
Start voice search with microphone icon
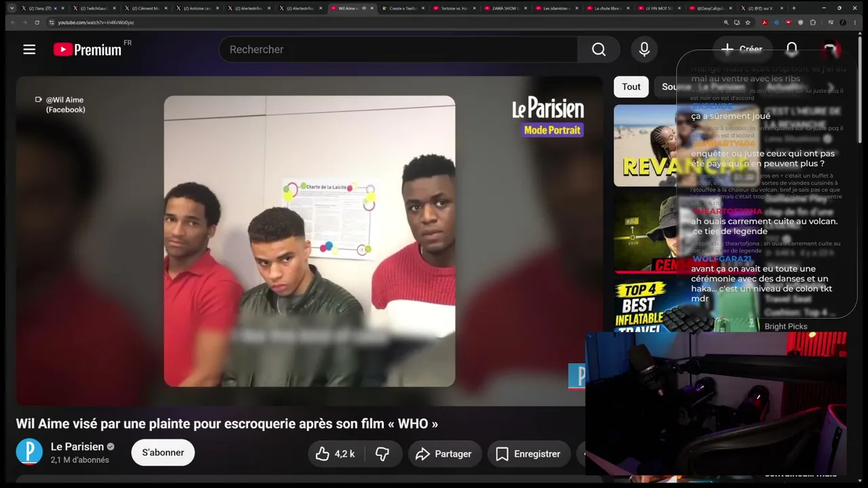pyautogui.click(x=644, y=49)
